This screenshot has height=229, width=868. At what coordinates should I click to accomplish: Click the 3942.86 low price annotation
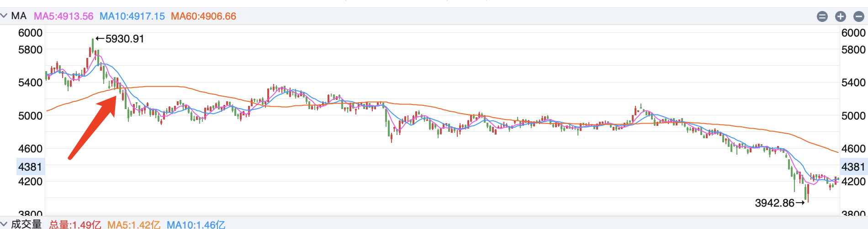[775, 203]
